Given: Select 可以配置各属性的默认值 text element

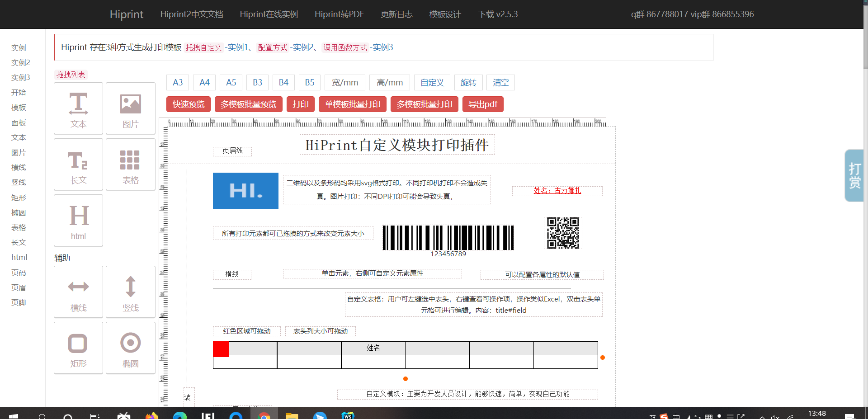Looking at the screenshot, I should coord(542,275).
